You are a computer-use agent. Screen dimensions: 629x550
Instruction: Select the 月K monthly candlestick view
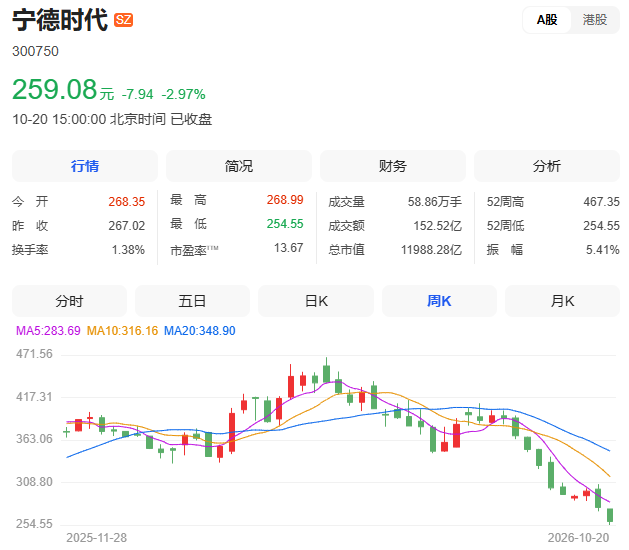click(x=562, y=301)
